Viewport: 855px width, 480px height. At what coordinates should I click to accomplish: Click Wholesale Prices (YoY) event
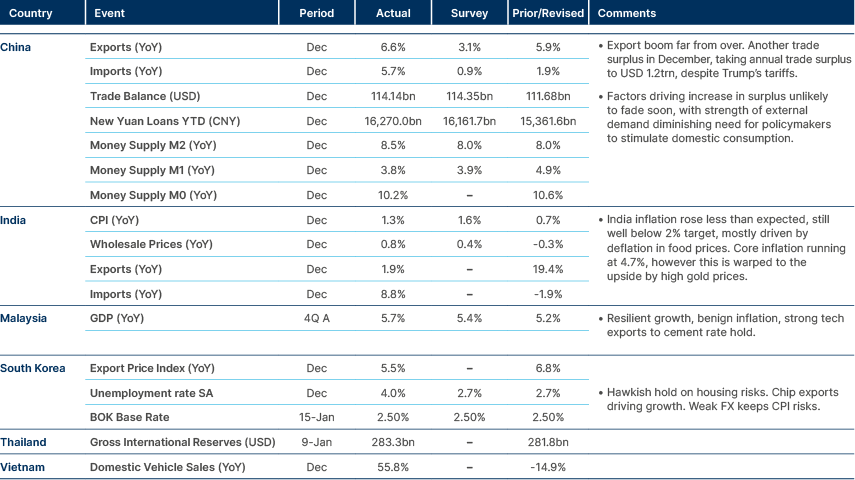click(x=151, y=244)
